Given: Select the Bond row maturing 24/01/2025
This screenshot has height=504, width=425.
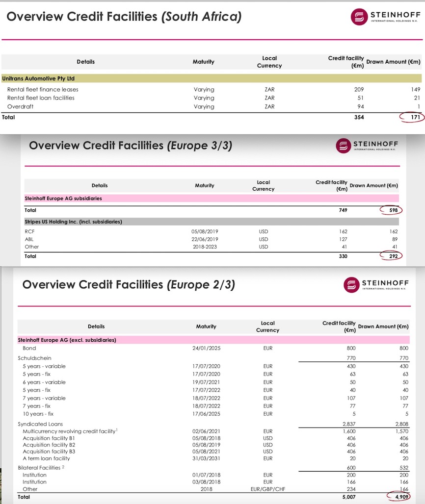Looking at the screenshot, I should pyautogui.click(x=29, y=348).
